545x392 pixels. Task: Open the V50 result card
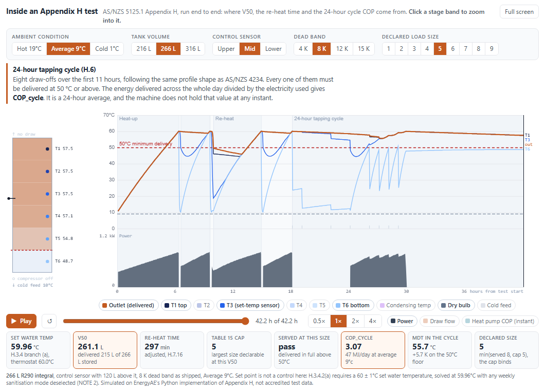coord(105,350)
